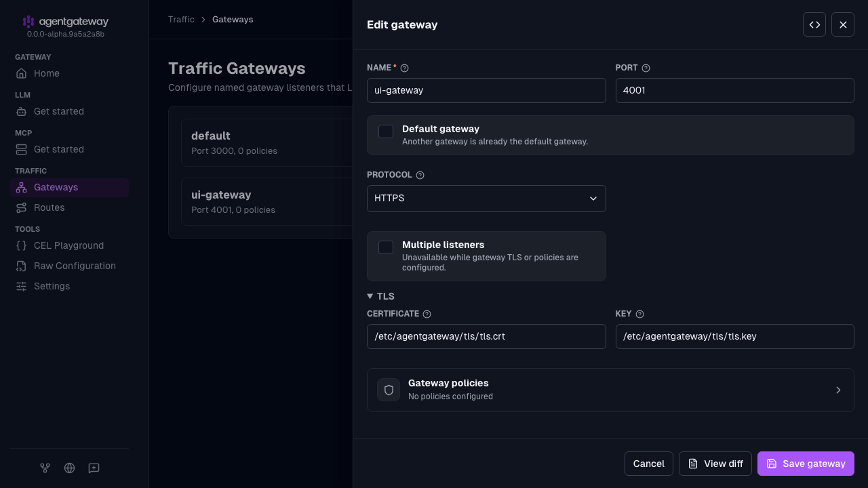Click the agentgateway logo icon
This screenshot has width=868, height=488.
pos(28,22)
